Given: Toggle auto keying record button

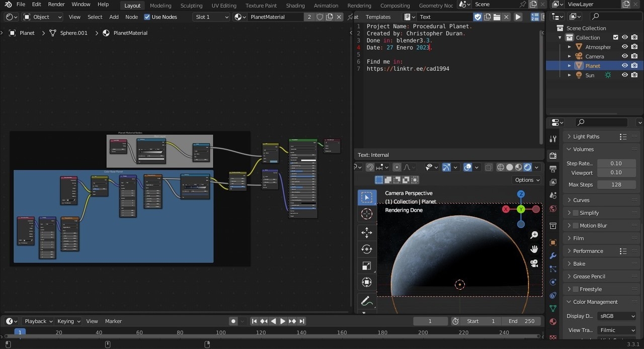Looking at the screenshot, I should click(x=233, y=321).
